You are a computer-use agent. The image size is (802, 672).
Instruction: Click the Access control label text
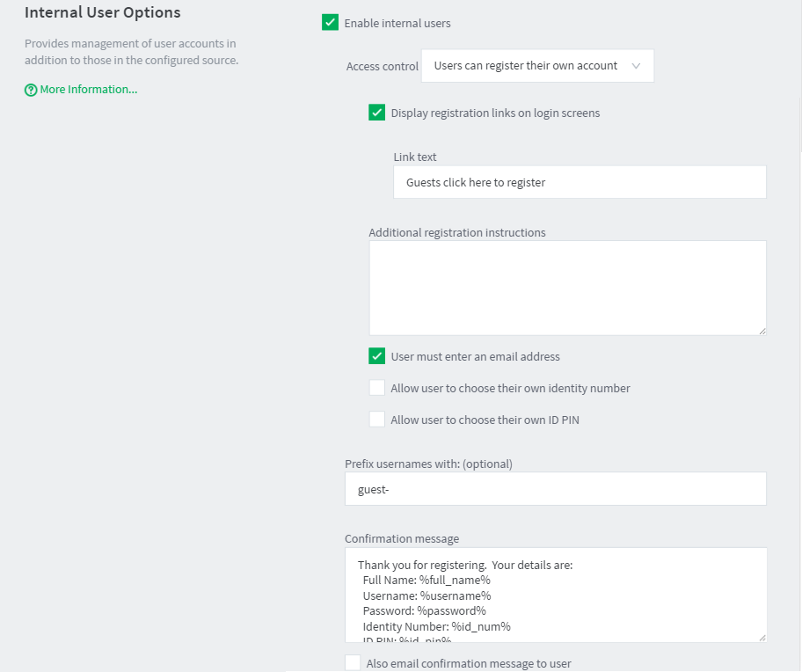(382, 67)
